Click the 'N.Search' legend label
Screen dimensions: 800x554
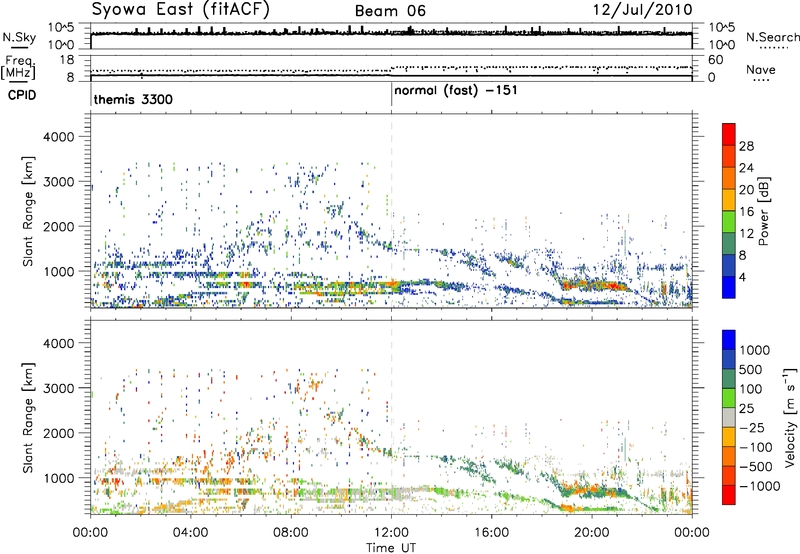[772, 37]
